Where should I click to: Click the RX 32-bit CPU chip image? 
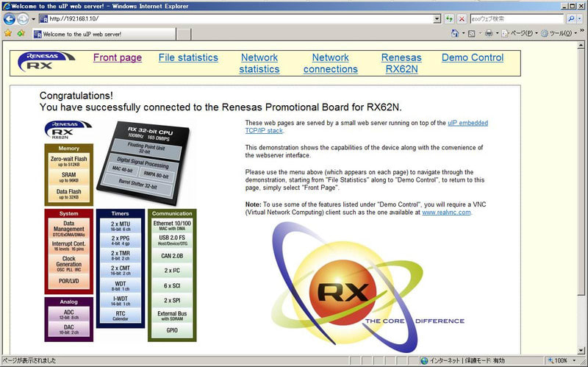[143, 162]
